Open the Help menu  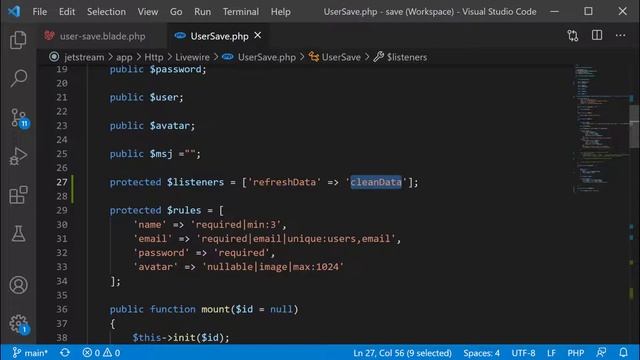(280, 12)
